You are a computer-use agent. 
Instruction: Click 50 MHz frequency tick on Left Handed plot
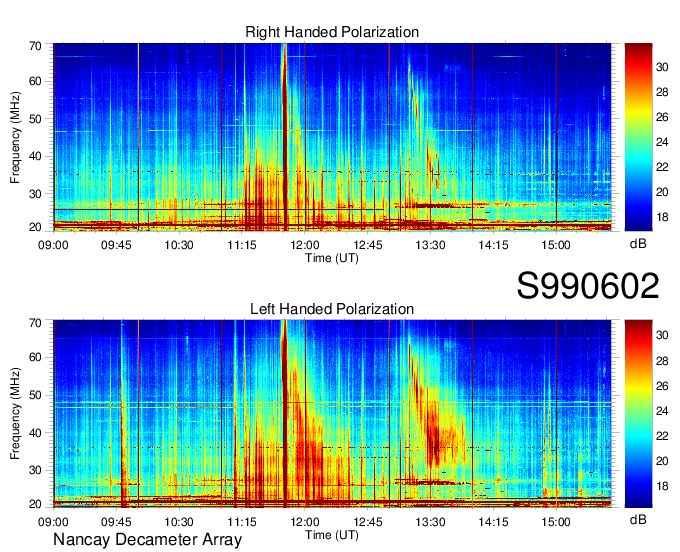(36, 395)
